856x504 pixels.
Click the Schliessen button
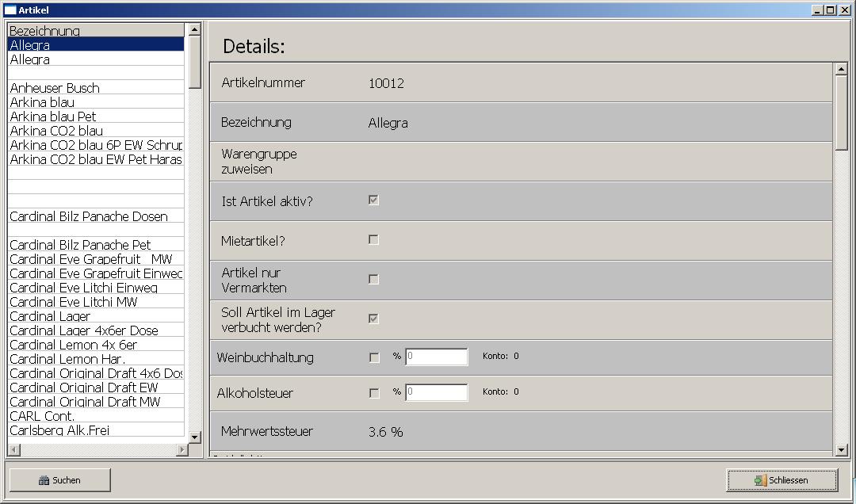[x=781, y=480]
